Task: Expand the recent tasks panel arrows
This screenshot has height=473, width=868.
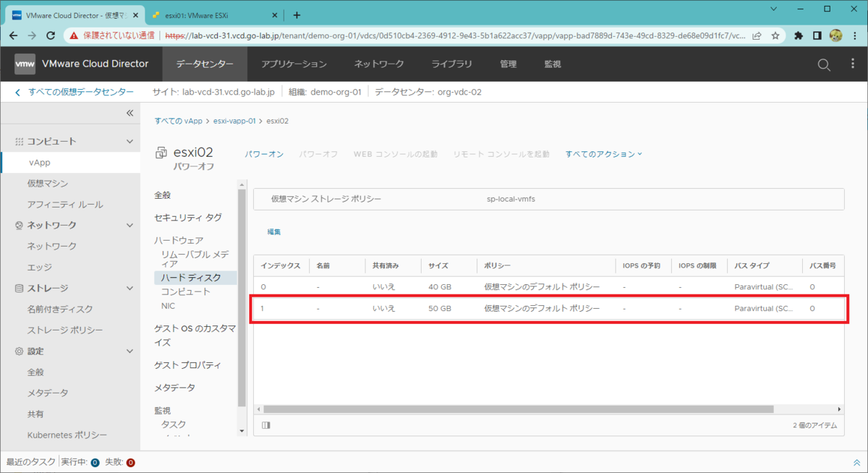Action: pos(857,462)
